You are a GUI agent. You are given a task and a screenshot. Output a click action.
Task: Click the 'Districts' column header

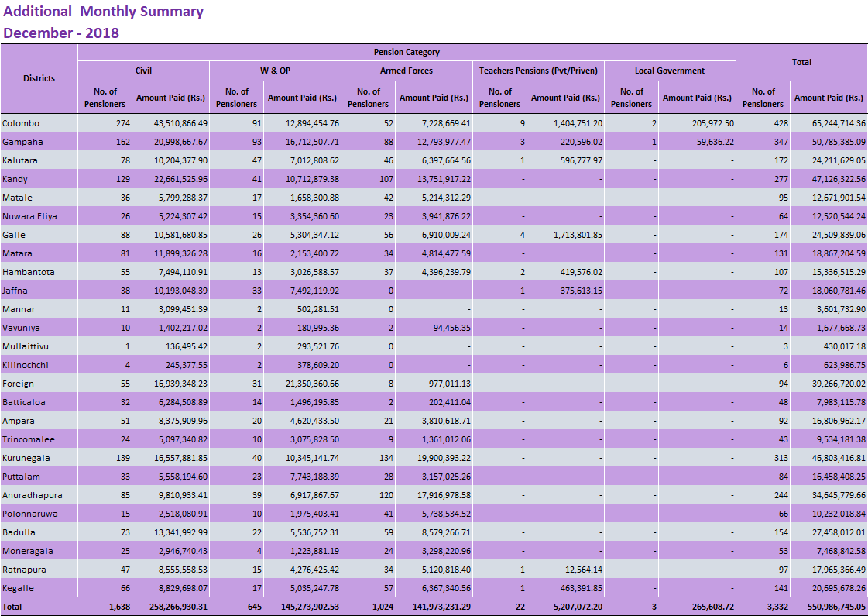pos(39,79)
